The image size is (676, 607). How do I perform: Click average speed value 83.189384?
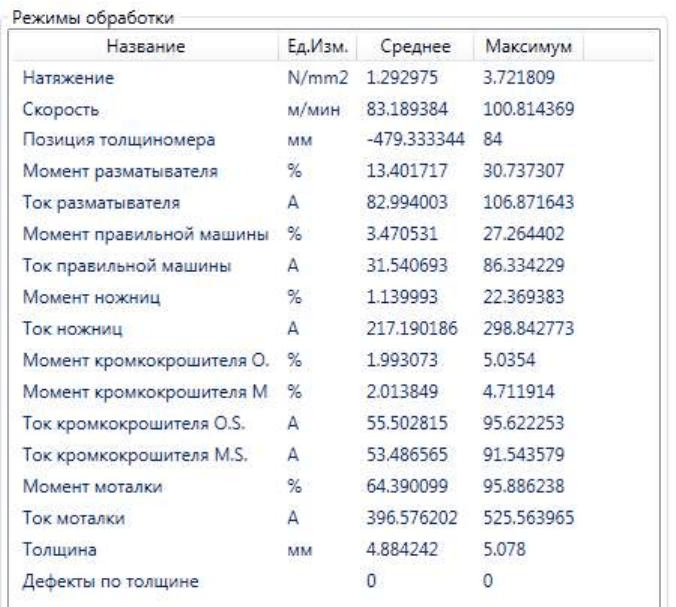tap(407, 109)
